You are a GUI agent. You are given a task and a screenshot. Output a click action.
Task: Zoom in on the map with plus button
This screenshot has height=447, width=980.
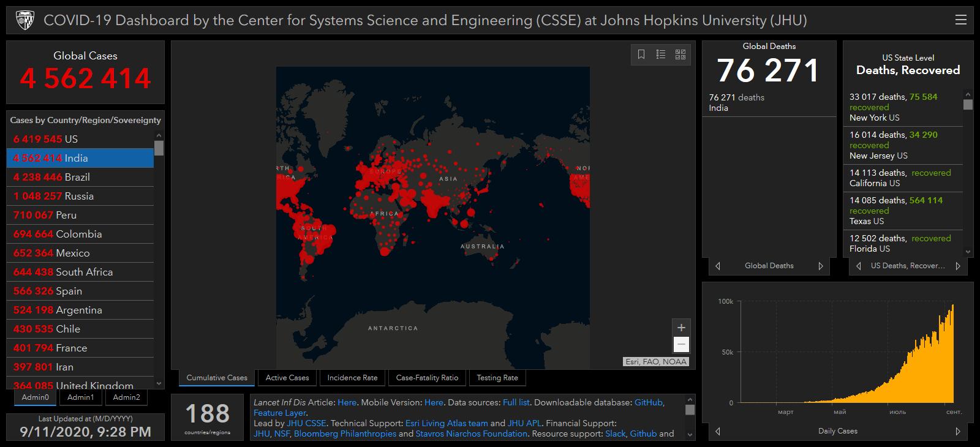(x=681, y=328)
